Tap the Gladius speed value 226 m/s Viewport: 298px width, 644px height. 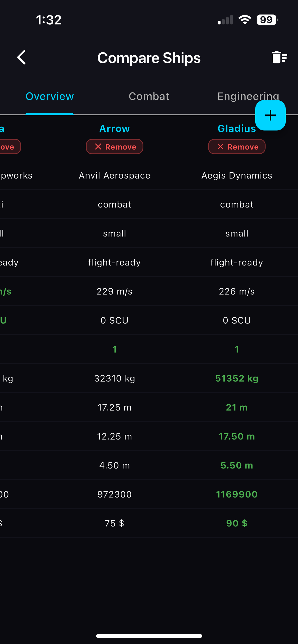click(x=237, y=291)
